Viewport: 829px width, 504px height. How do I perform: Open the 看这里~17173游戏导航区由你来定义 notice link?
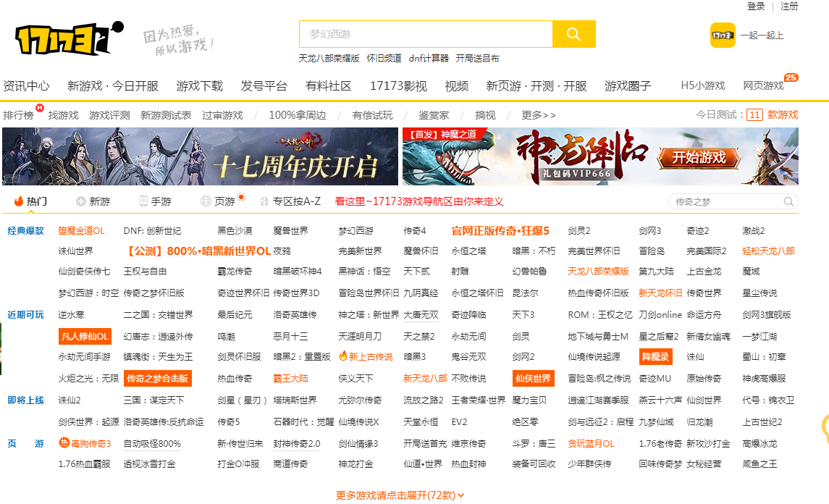pyautogui.click(x=419, y=201)
